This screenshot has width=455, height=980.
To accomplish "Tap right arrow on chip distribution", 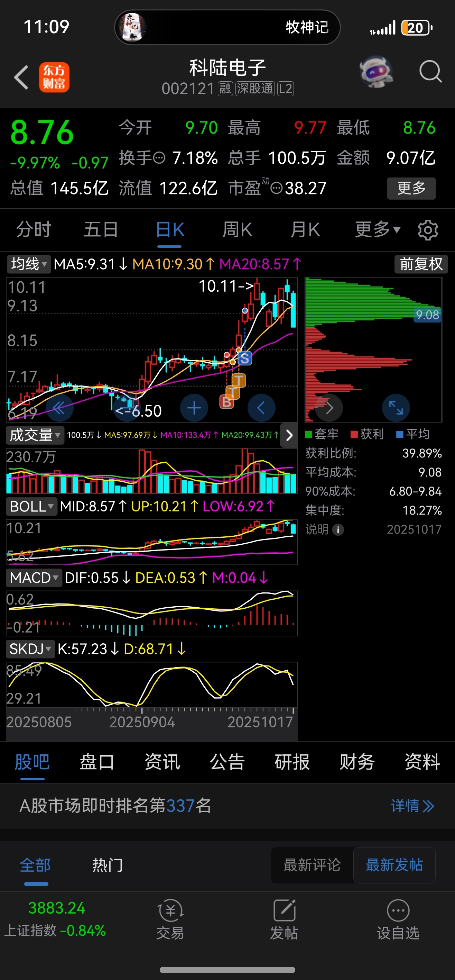I will click(329, 408).
